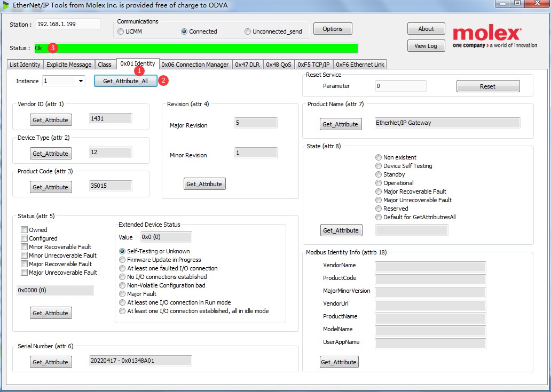Select Reserved state

[x=379, y=209]
